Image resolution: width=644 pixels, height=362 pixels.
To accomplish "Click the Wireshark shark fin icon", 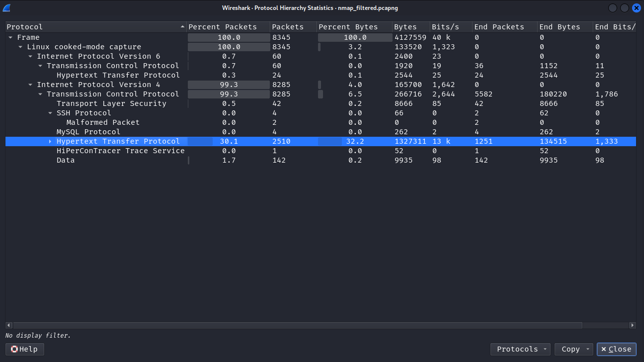I will point(7,8).
